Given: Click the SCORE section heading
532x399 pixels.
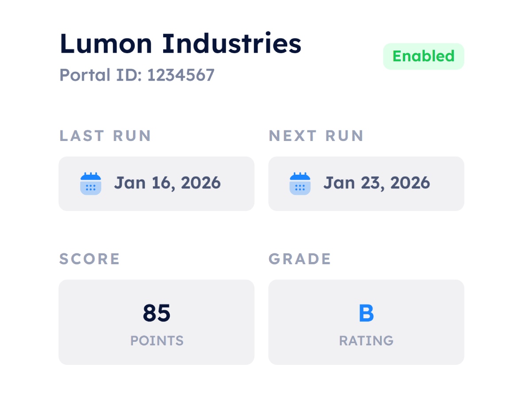Looking at the screenshot, I should pos(90,259).
